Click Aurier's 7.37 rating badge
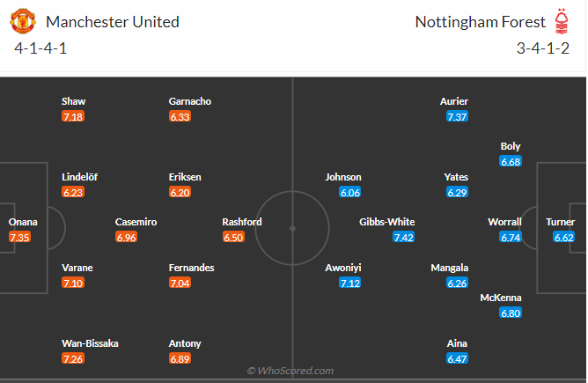588x383 pixels. 457,116
